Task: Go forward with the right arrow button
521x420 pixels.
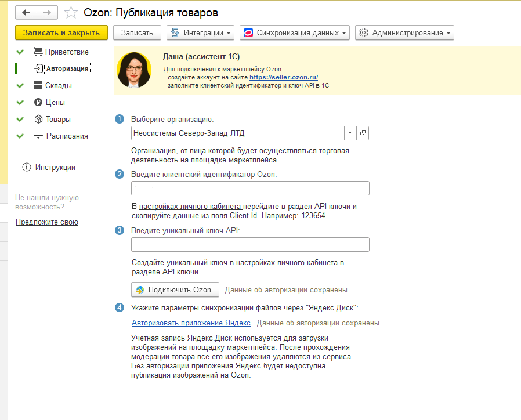Action: click(47, 13)
